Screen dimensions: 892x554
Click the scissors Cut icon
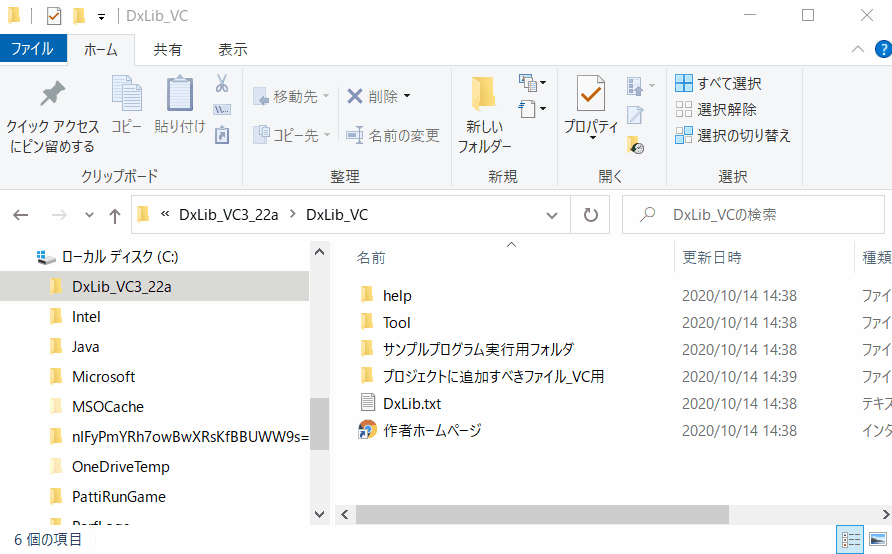tap(222, 84)
